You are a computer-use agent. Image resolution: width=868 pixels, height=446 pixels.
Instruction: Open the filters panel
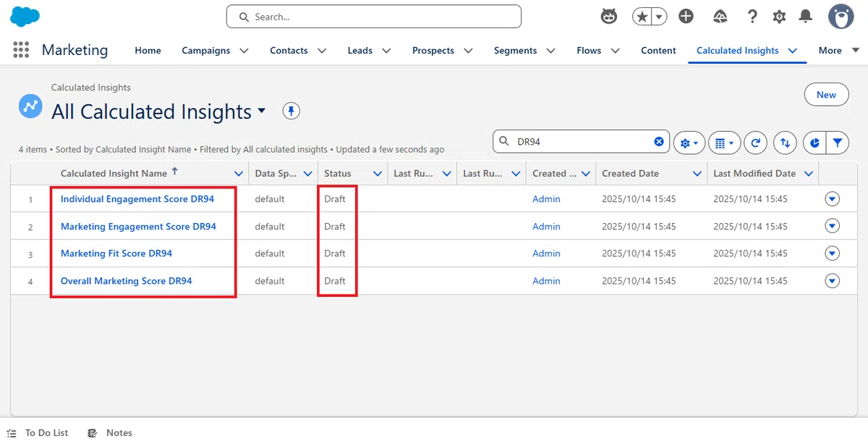pyautogui.click(x=837, y=143)
